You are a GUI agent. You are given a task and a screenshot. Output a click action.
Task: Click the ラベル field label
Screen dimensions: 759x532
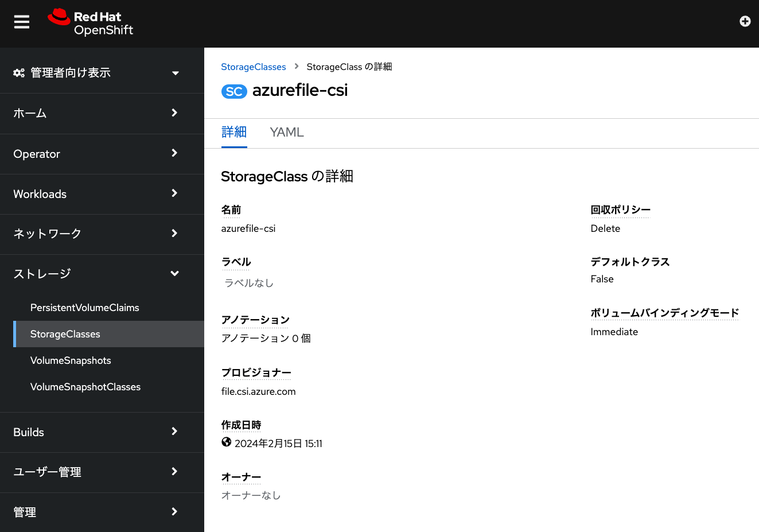pos(236,262)
